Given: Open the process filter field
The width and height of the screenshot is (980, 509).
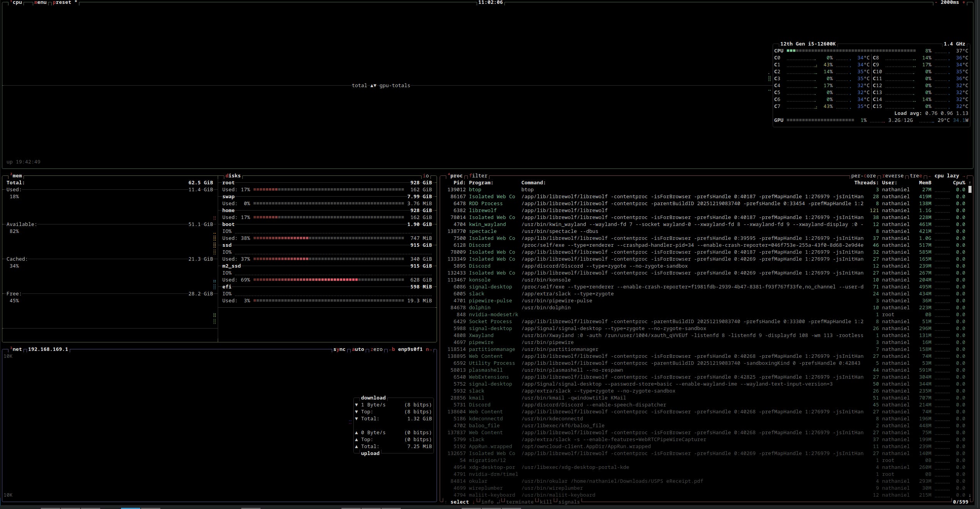Looking at the screenshot, I should pos(478,176).
